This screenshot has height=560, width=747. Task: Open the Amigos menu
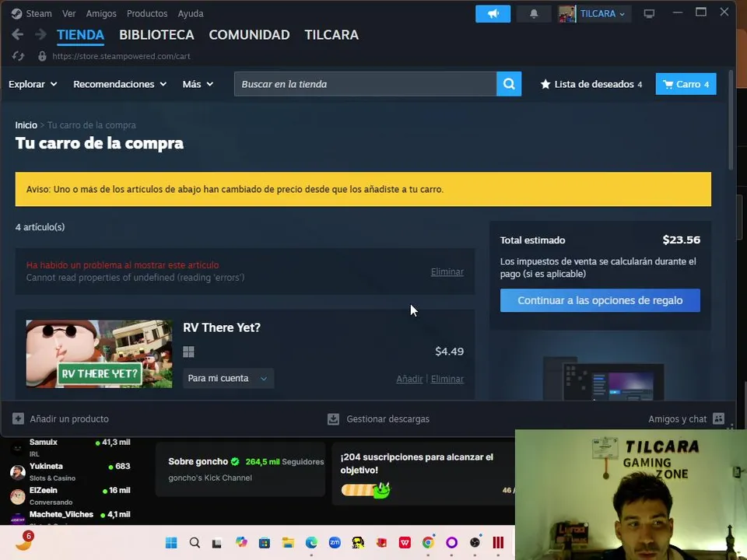coord(101,13)
